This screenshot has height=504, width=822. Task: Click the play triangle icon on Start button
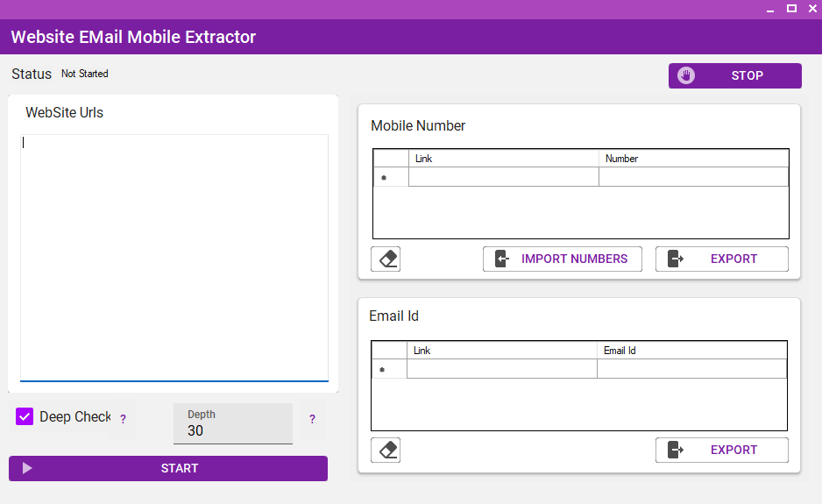tap(27, 468)
